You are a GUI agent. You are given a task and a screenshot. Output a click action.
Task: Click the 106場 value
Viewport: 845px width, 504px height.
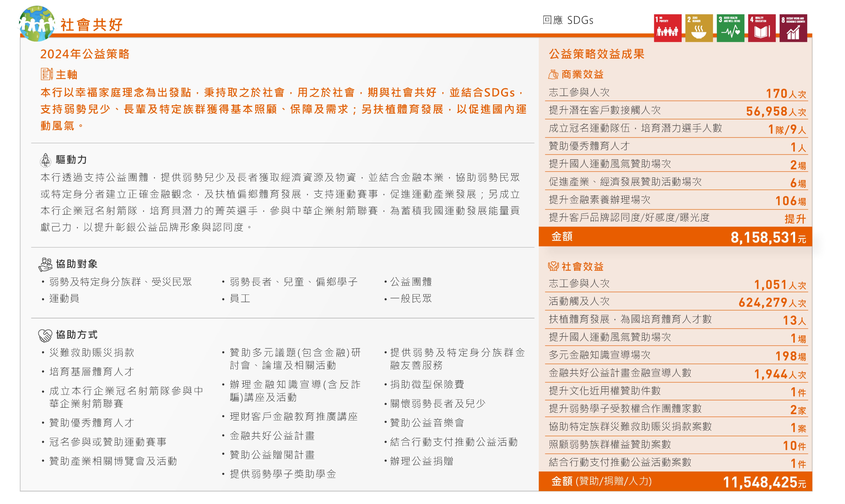click(791, 201)
